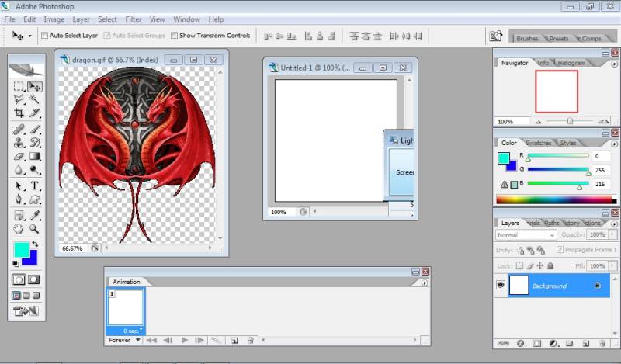Viewport: 621px width, 364px height.
Task: Enable the Auto Select Layer checkbox
Action: 44,35
